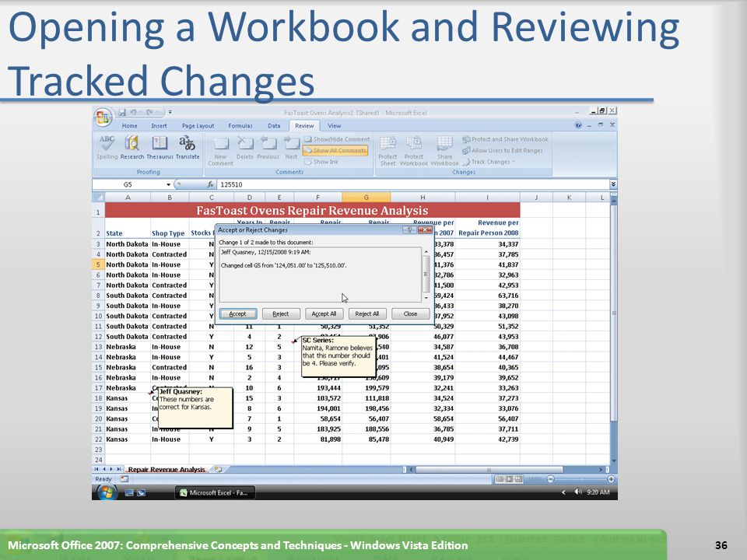The image size is (747, 560).
Task: Click the zoom slider on status bar
Action: 580,479
